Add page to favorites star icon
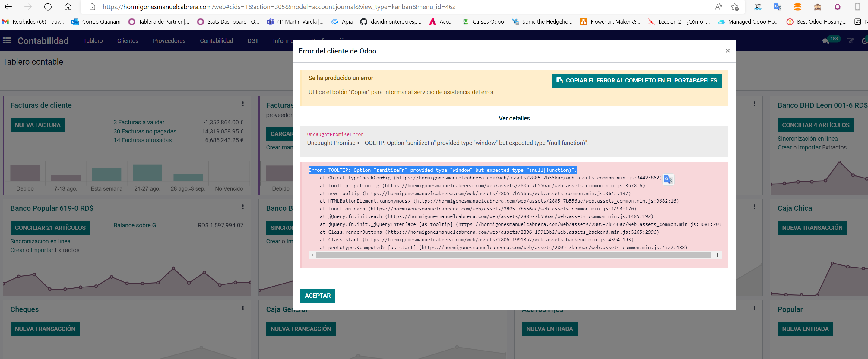 (735, 7)
